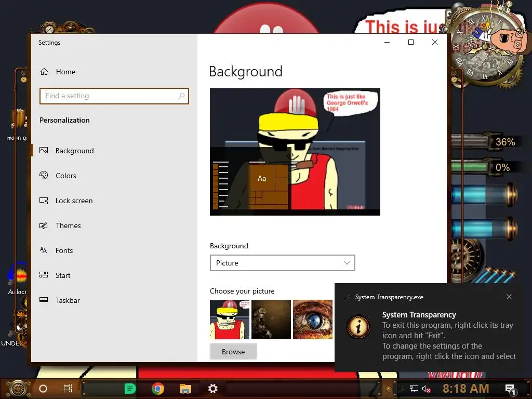This screenshot has width=532, height=399.
Task: Open the Audacity desktop shortcut
Action: [x=17, y=279]
